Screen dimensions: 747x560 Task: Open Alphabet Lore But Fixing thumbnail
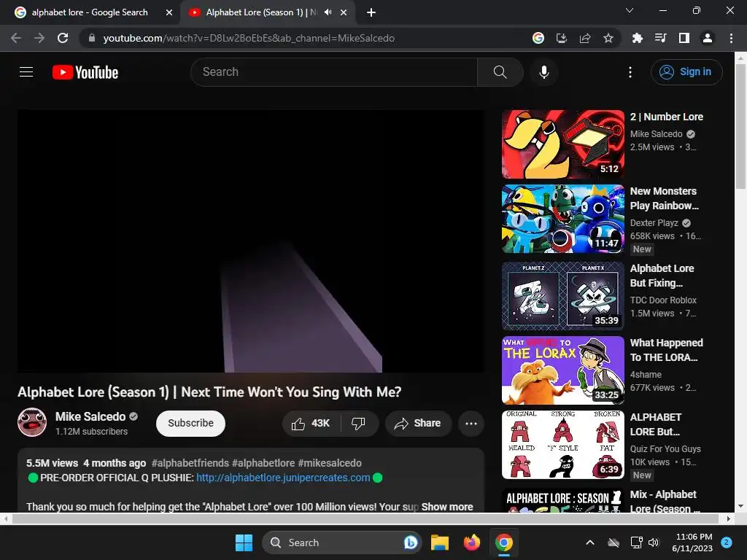(x=563, y=296)
